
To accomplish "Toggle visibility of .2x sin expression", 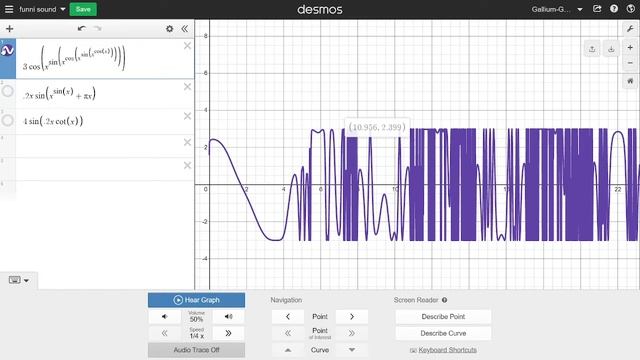I will pyautogui.click(x=7, y=91).
